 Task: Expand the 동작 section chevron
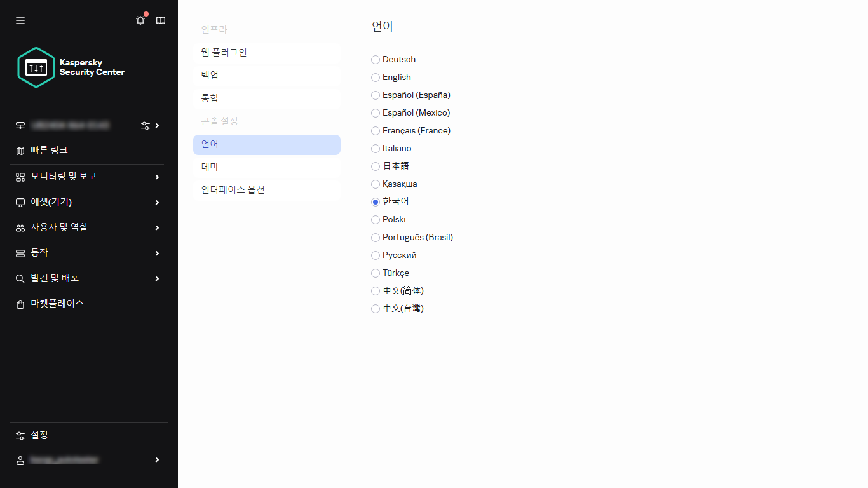pyautogui.click(x=156, y=252)
